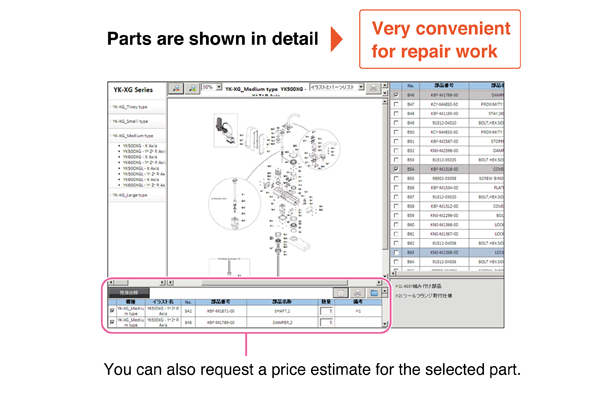Check the checkbox for part row 863
Screen dimensions: 598x393
tap(396, 253)
